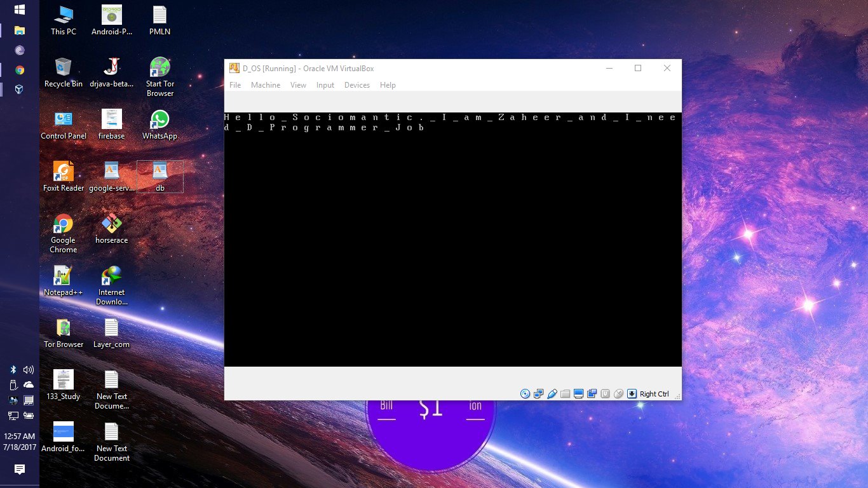The image size is (868, 488).
Task: Open File Explorer from the taskbar
Action: click(x=20, y=30)
